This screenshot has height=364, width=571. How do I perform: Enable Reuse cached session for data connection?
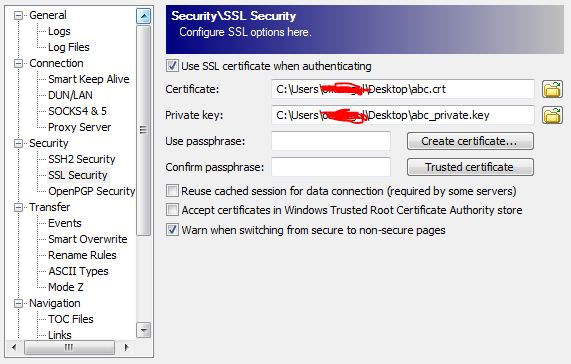[172, 191]
